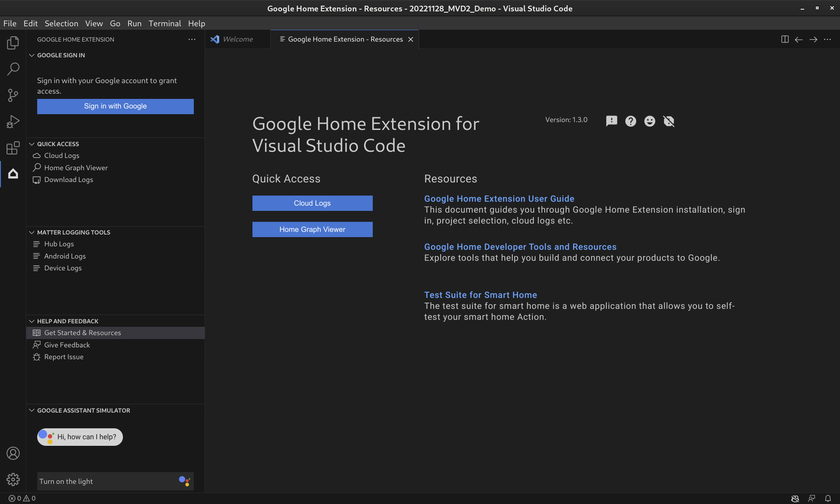The image size is (840, 504).
Task: Click the Cloud Logs quick access button
Action: (312, 203)
